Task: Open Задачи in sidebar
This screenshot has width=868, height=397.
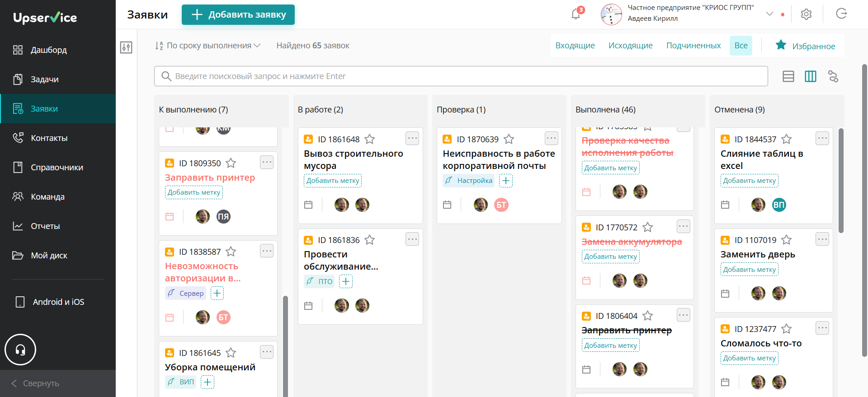Action: pyautogui.click(x=58, y=79)
